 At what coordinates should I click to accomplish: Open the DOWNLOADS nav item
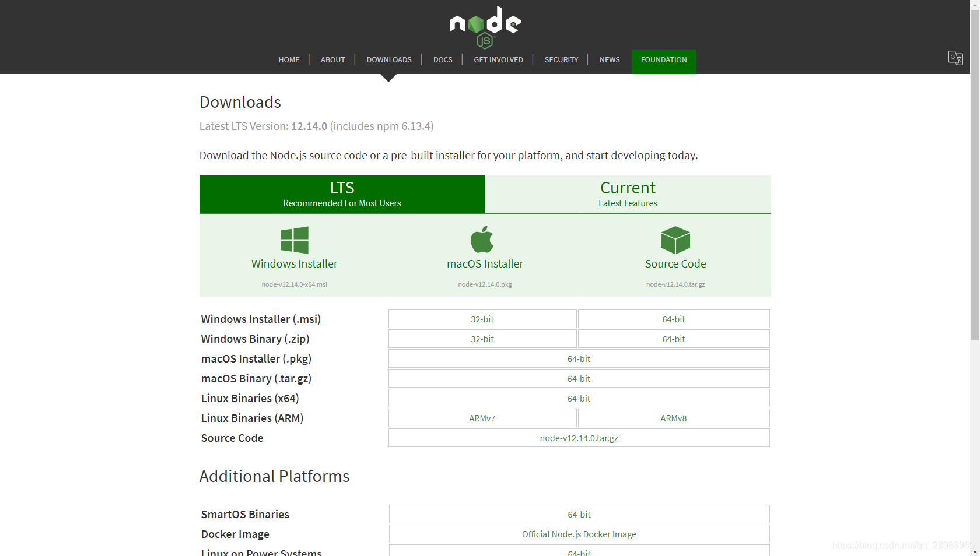pos(389,60)
